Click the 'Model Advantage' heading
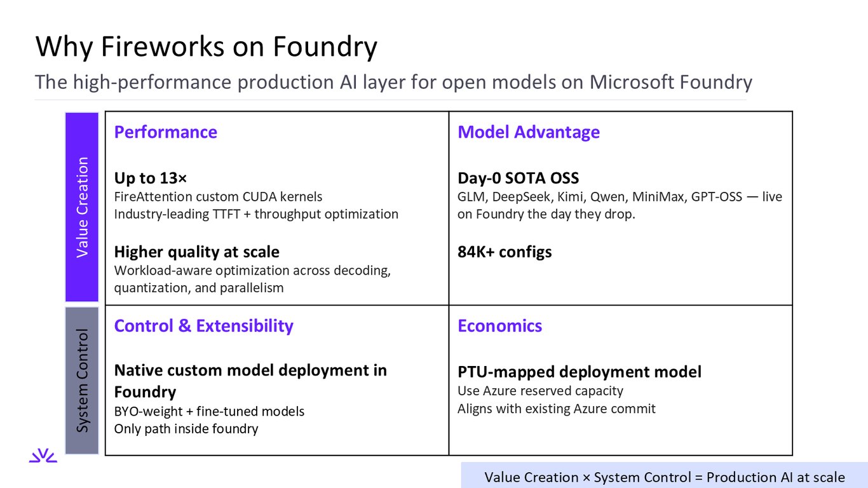Screen dimensions: 868x488 529,132
